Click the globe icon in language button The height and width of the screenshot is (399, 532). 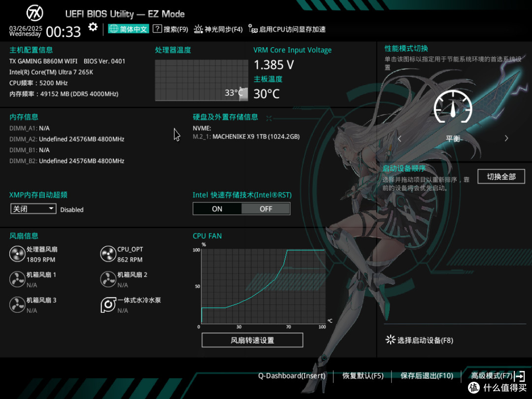(114, 29)
